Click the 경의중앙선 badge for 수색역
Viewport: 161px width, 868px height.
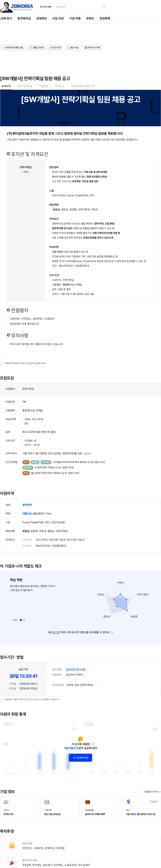coord(28,467)
